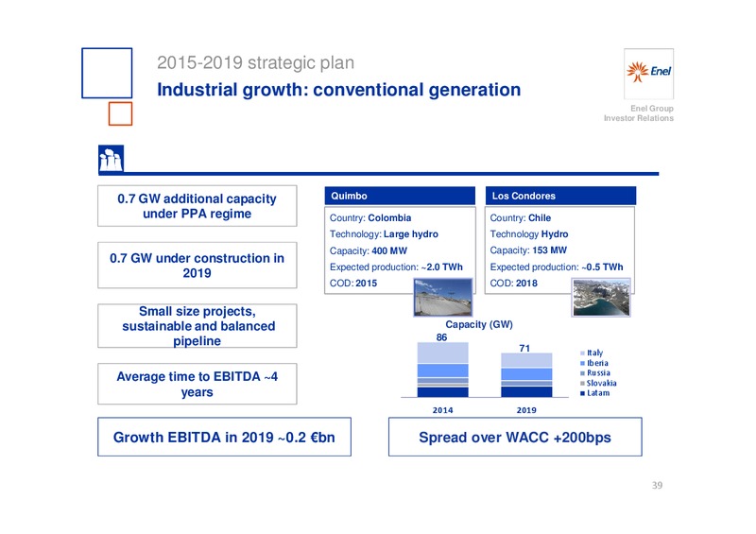The height and width of the screenshot is (534, 756).
Task: Click the '2019' axis label
Action: point(526,410)
